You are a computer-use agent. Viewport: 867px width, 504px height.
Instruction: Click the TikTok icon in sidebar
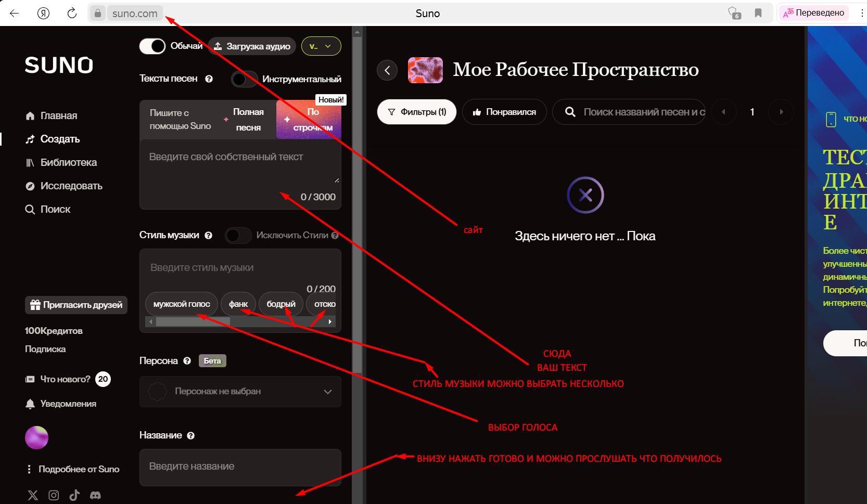pyautogui.click(x=74, y=495)
